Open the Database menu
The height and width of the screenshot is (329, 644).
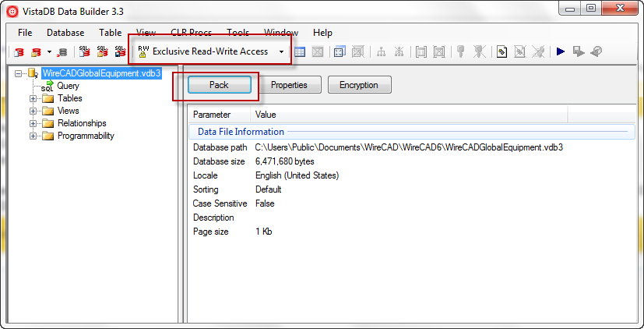tap(65, 33)
